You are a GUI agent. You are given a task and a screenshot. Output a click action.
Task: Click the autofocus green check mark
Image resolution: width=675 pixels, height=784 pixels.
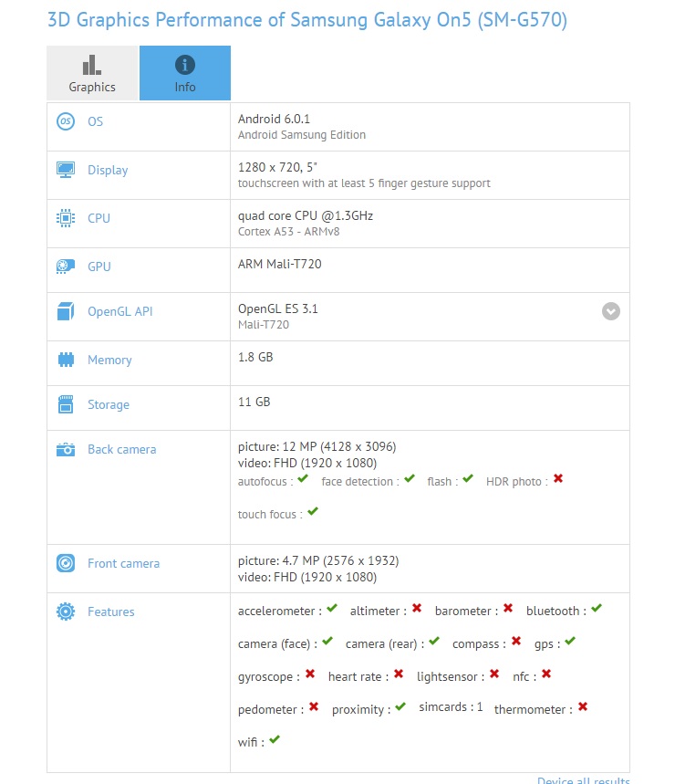tap(303, 479)
